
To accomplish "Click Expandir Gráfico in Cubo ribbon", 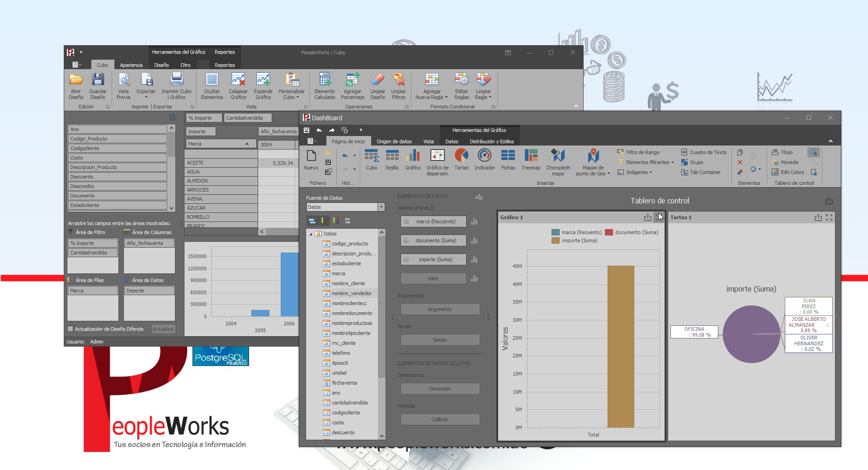I will click(263, 86).
